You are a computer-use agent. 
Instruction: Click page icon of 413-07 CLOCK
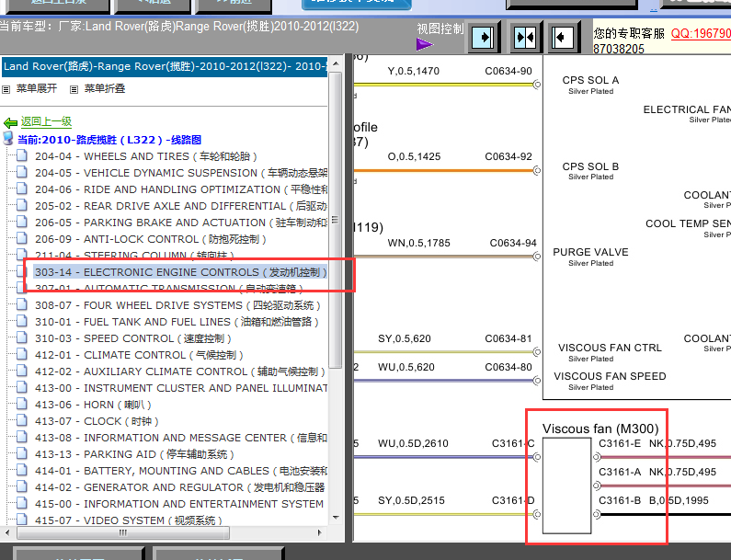(22, 420)
